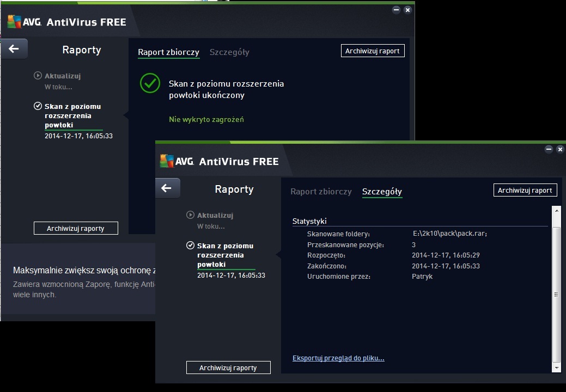Click Skan z poziomu rozszerzenia powłoki ukończony heading

click(226, 89)
